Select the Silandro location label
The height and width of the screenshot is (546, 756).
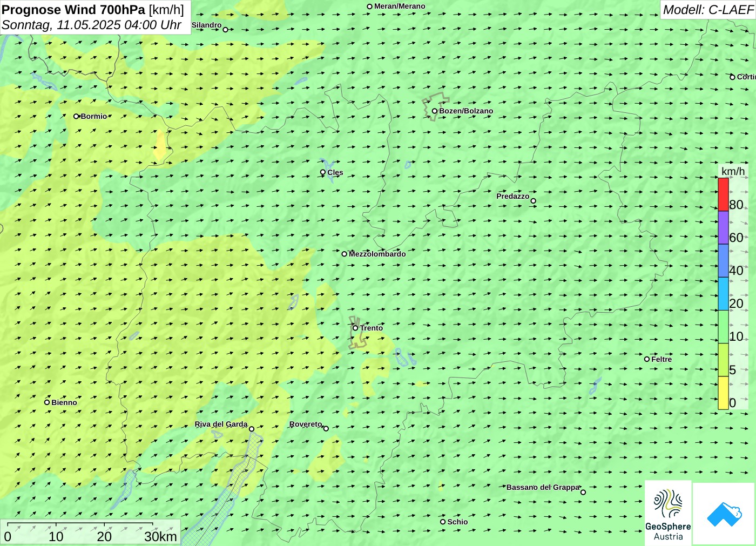206,25
